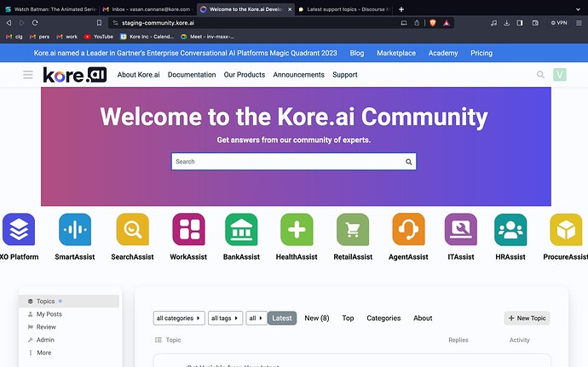Image resolution: width=588 pixels, height=367 pixels.
Task: Open the user avatar V menu
Action: pyautogui.click(x=560, y=75)
